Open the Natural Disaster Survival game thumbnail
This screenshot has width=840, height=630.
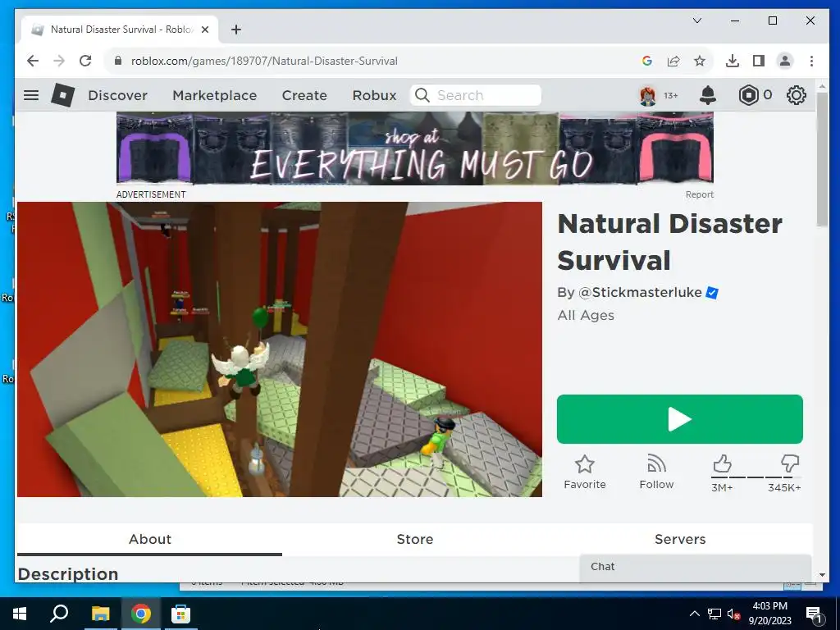280,349
